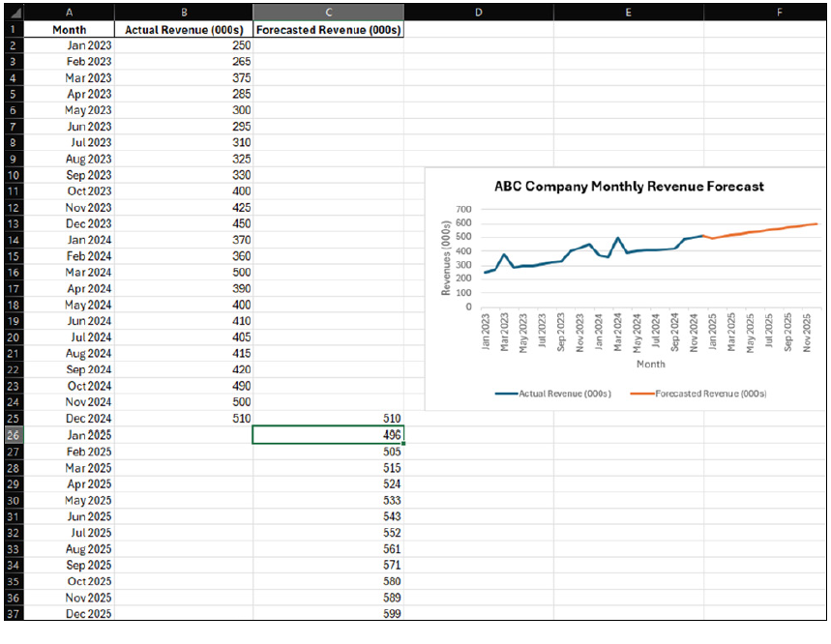Select column D header
The image size is (831, 644).
[478, 13]
